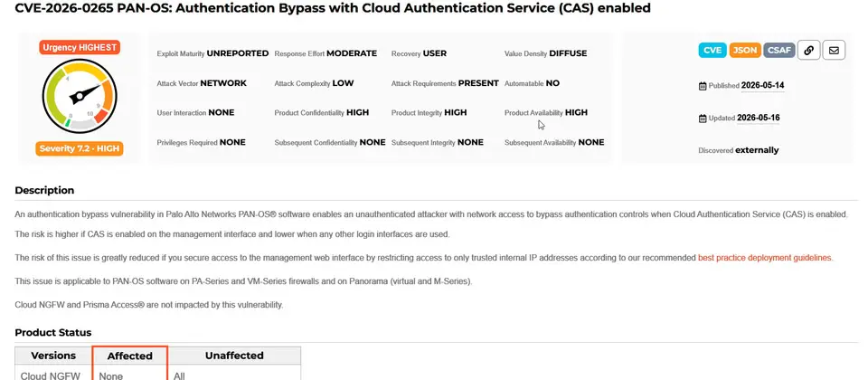
Task: Click the calendar icon next to Updated
Action: click(x=703, y=118)
